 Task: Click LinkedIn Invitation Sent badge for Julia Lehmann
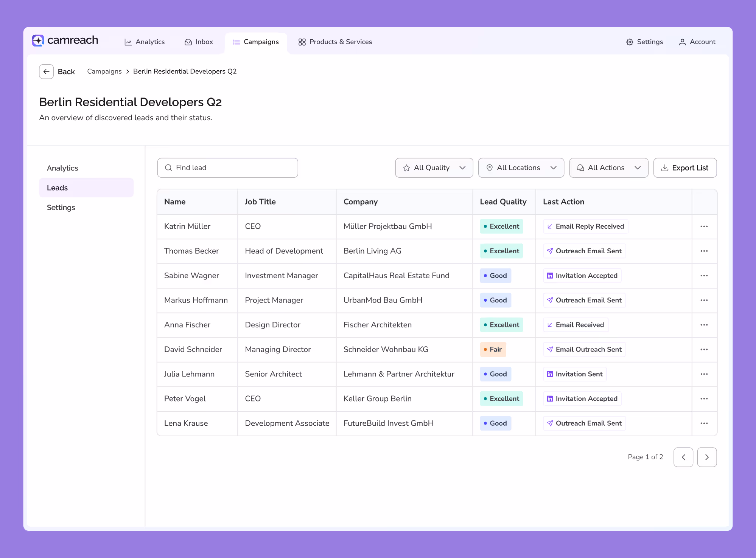click(574, 374)
